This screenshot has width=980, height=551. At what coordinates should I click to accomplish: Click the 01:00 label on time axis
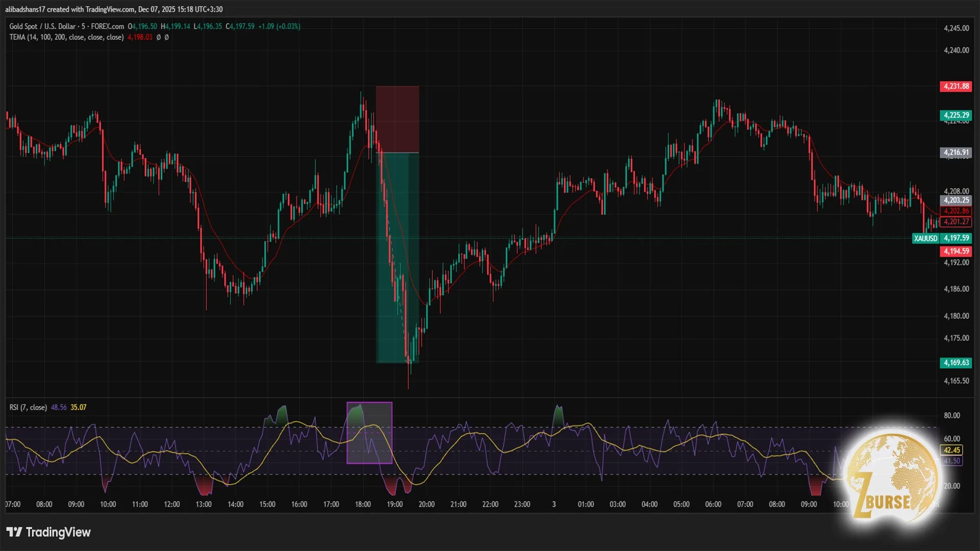[585, 504]
